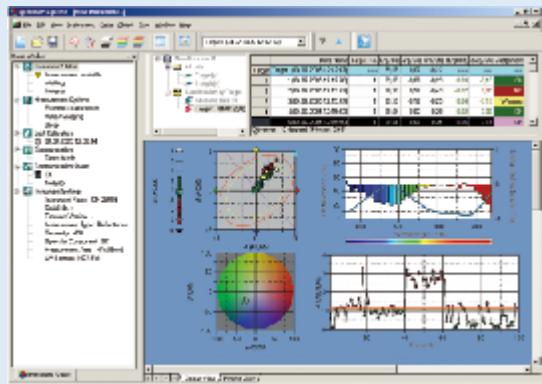Switch to the first canvas tab at bottom
The height and width of the screenshot is (384, 542).
tap(200, 379)
